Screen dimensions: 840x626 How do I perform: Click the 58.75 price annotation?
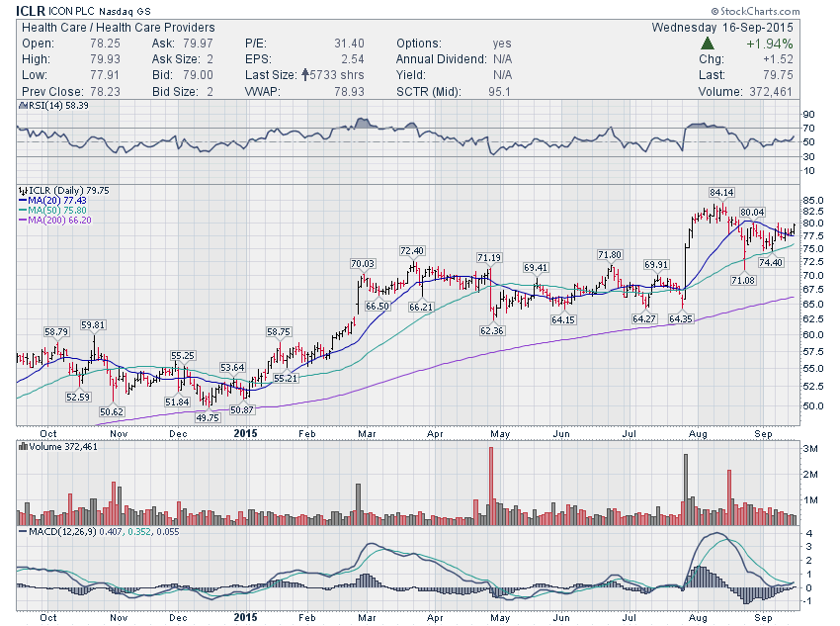(x=279, y=332)
